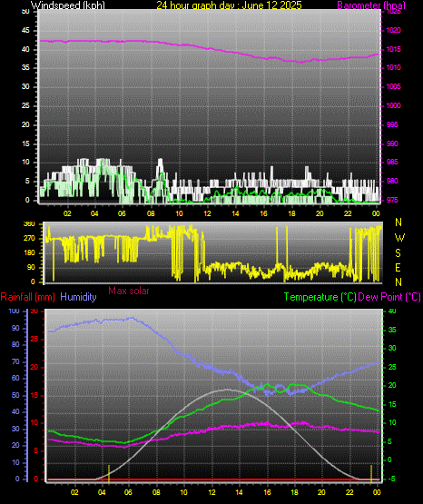Click hour 22 under windspeed chart
Image resolution: width=423 pixels, height=504 pixels.
[x=348, y=213]
